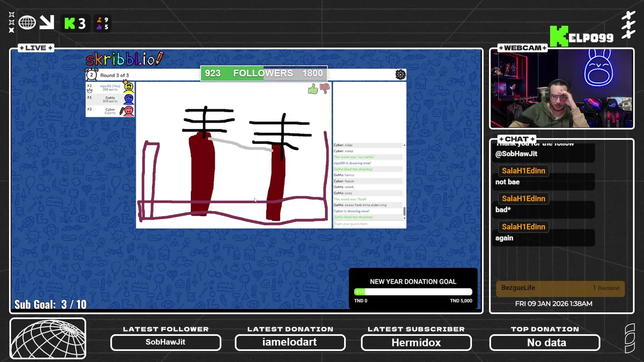The width and height of the screenshot is (644, 362).
Task: Click SalaH1Edinn username above 'again'
Action: click(523, 227)
